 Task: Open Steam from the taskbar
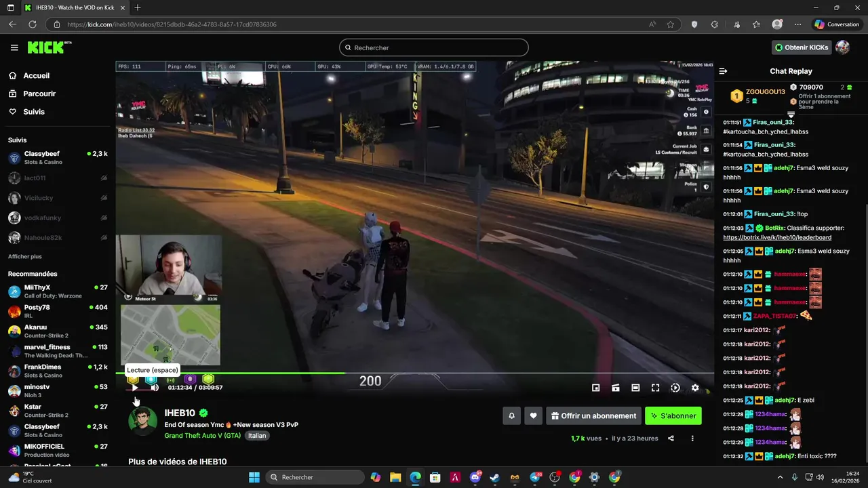pyautogui.click(x=494, y=477)
